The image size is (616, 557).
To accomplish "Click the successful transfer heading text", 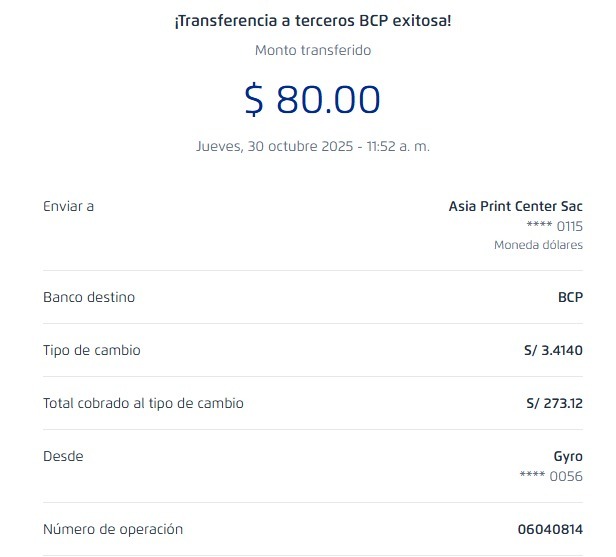I will tap(312, 20).
